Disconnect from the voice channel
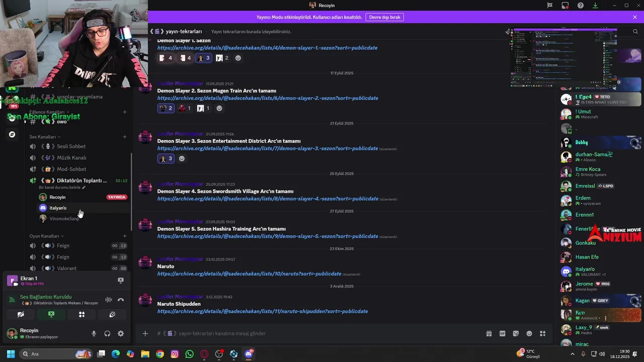 point(121,300)
